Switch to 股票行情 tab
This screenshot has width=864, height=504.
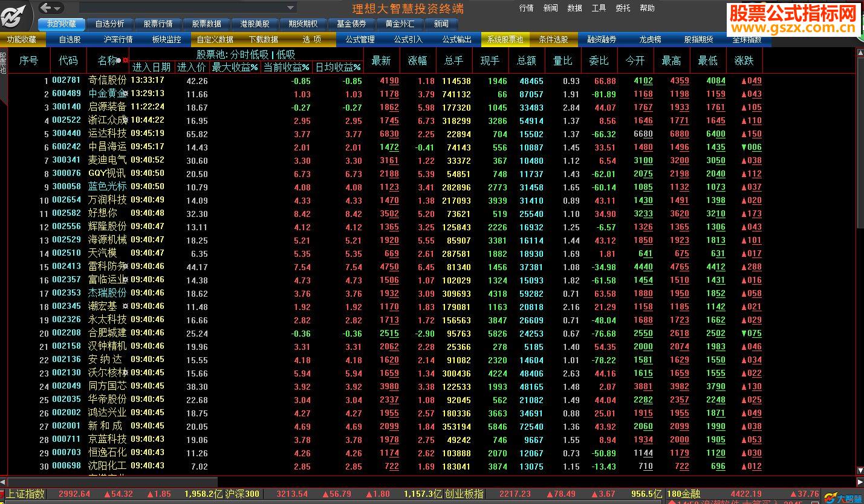(x=158, y=24)
